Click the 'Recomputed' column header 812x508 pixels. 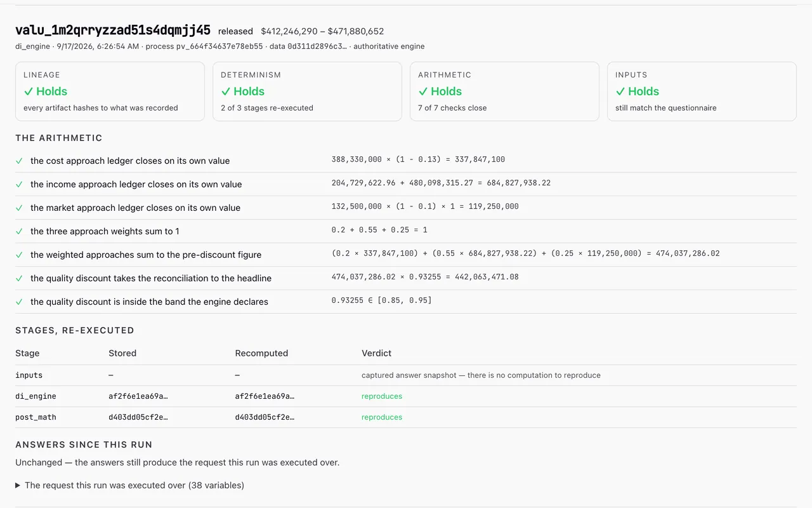[261, 353]
